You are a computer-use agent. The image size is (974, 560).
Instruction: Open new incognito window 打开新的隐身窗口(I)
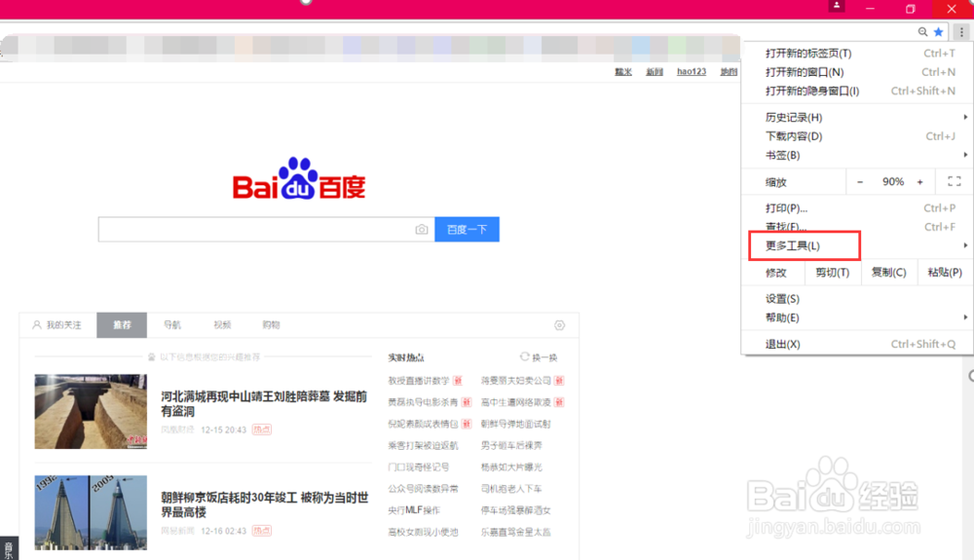tap(857, 91)
